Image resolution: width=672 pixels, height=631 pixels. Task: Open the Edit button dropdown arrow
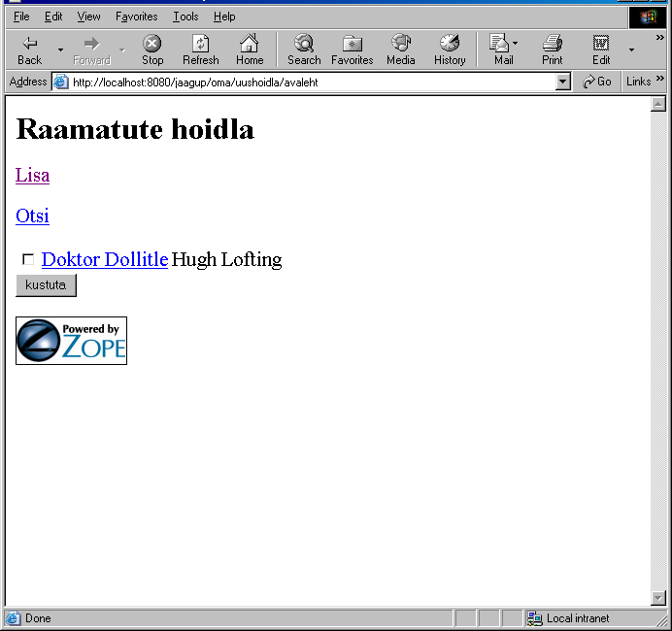click(631, 50)
